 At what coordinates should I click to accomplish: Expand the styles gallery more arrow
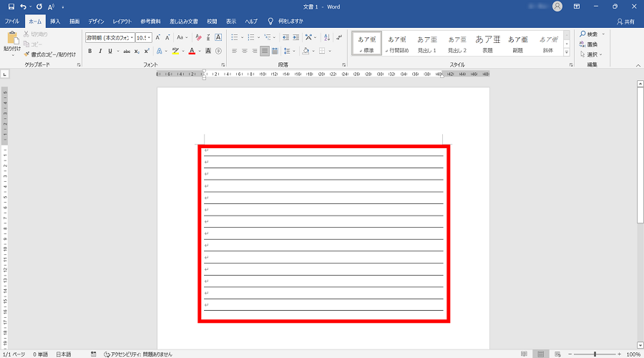(x=567, y=53)
